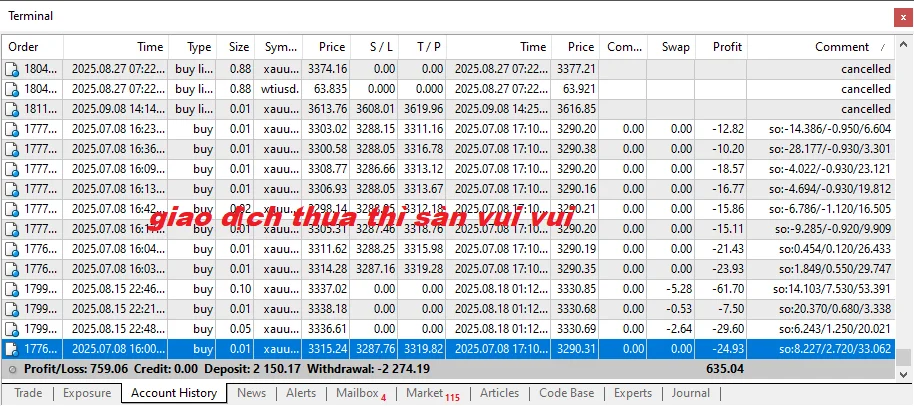Sort by the Type column header
The height and width of the screenshot is (406, 914).
click(x=192, y=47)
